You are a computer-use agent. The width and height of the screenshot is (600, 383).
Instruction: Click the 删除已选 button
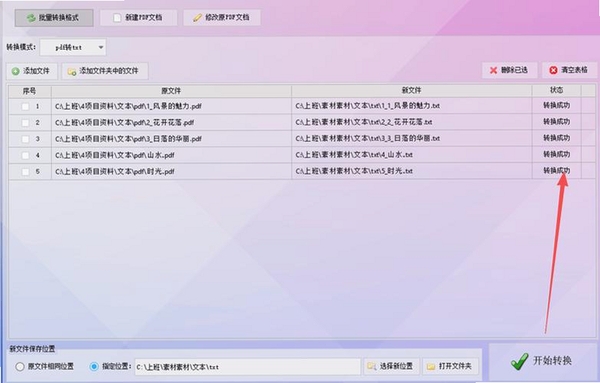click(509, 70)
